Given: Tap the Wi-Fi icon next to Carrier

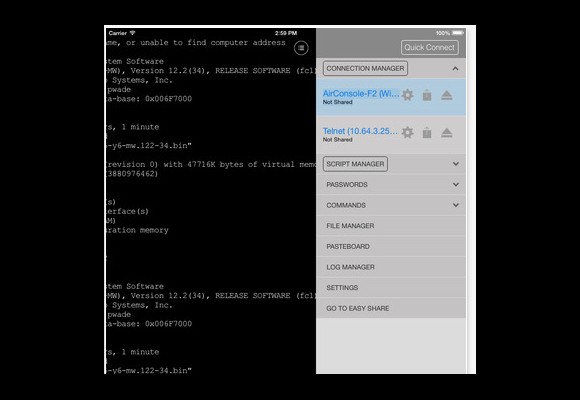Looking at the screenshot, I should 132,33.
